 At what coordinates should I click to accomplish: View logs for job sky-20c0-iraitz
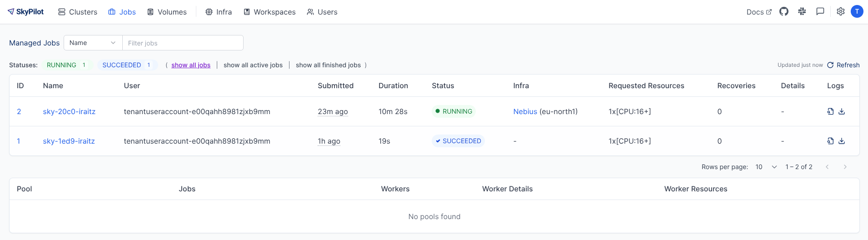click(x=830, y=111)
